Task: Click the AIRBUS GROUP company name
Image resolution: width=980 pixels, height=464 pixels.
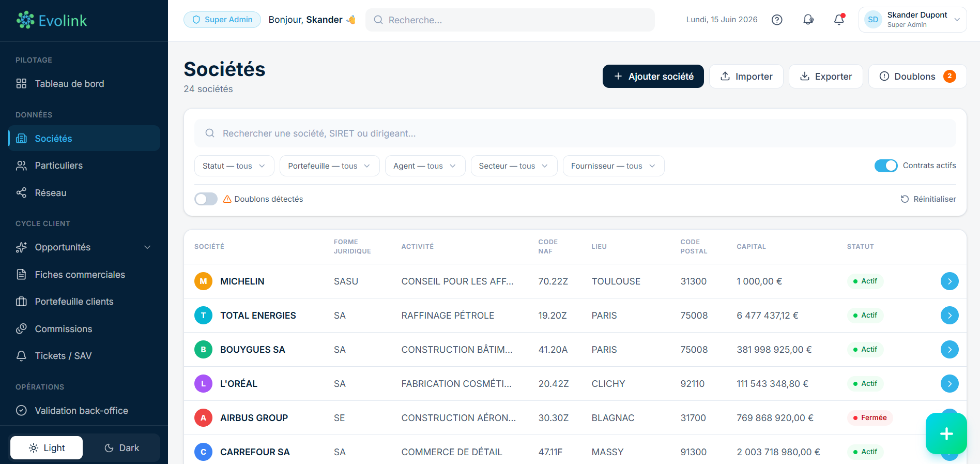Action: (254, 418)
